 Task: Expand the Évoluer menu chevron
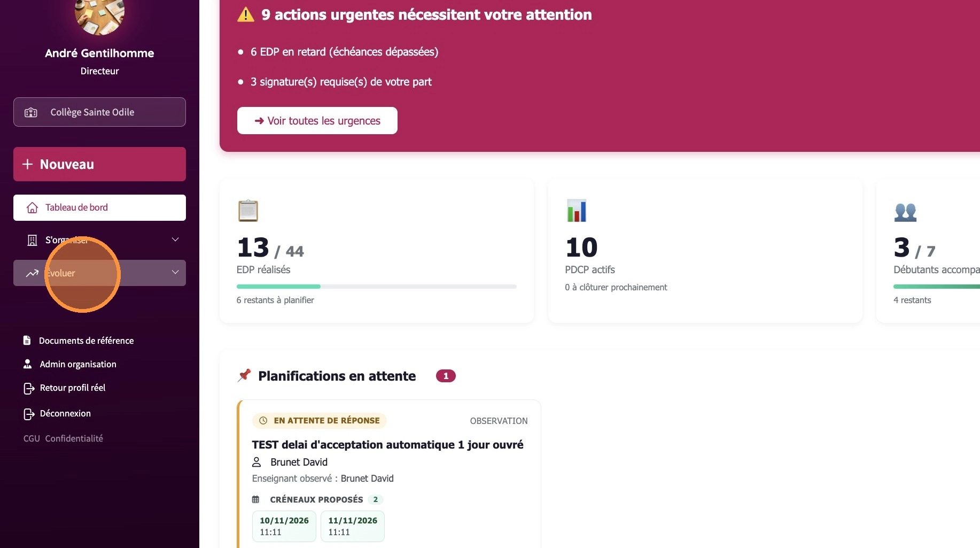pos(175,273)
